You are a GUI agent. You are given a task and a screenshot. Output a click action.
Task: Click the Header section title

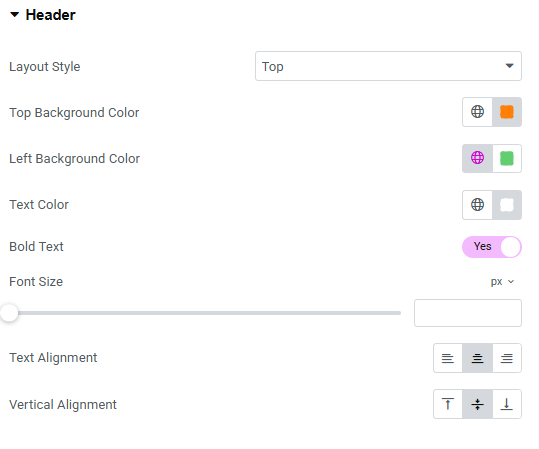click(x=51, y=15)
